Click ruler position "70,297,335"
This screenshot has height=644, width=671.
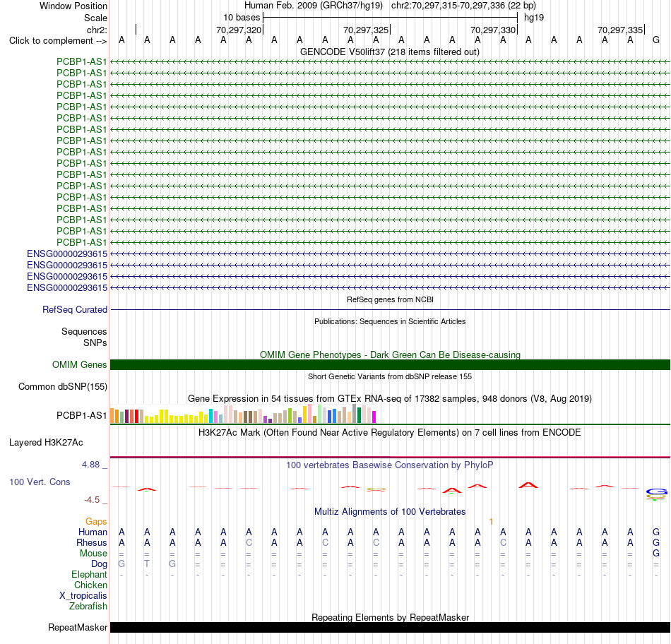(620, 30)
